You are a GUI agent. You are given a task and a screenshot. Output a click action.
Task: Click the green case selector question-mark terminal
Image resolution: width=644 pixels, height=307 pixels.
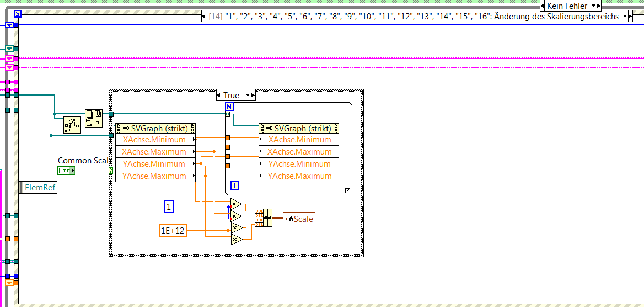(x=111, y=171)
